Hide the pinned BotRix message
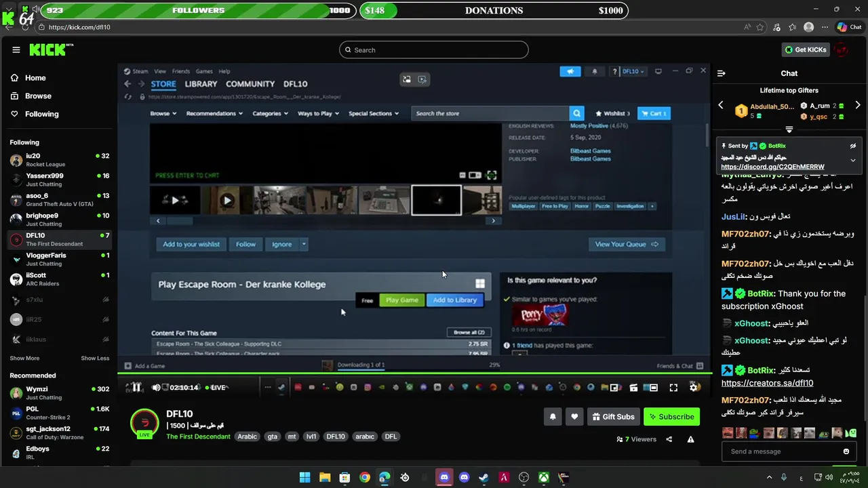Viewport: 868px width, 488px height. (853, 146)
